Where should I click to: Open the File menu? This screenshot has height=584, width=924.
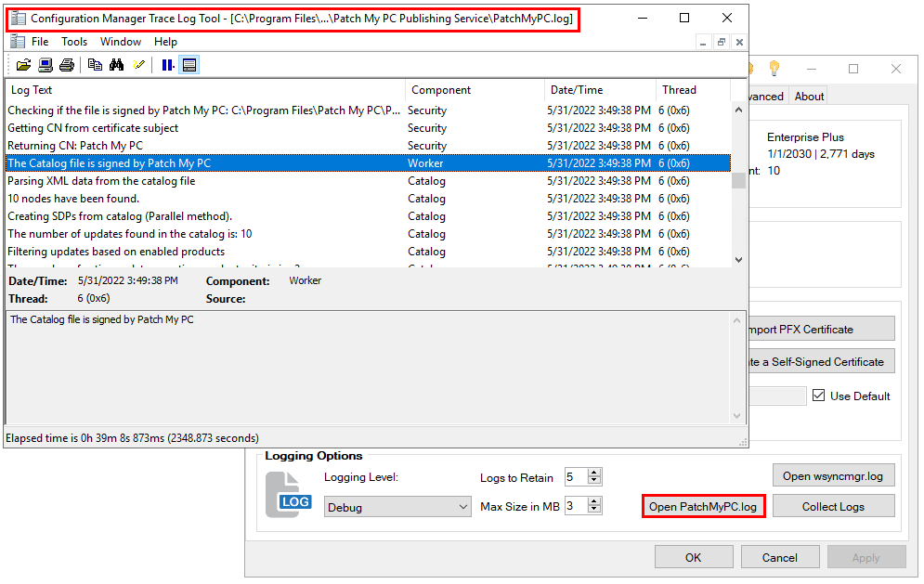coord(40,42)
